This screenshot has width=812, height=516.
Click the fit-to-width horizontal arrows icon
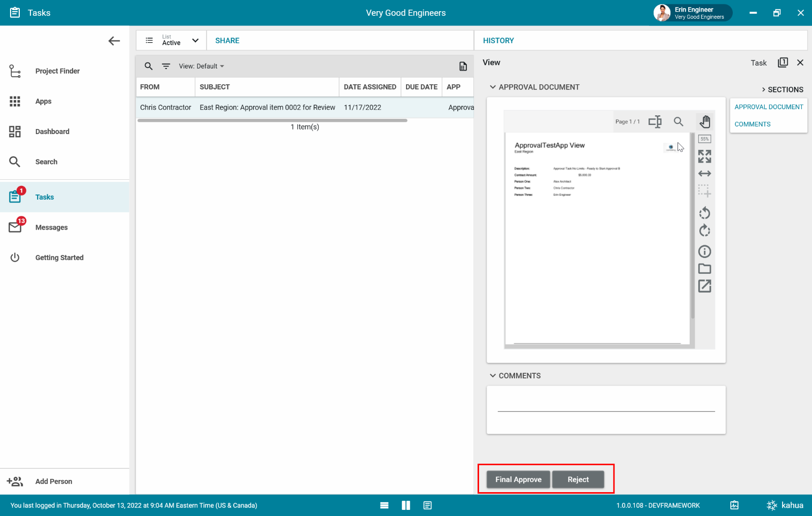(x=704, y=174)
